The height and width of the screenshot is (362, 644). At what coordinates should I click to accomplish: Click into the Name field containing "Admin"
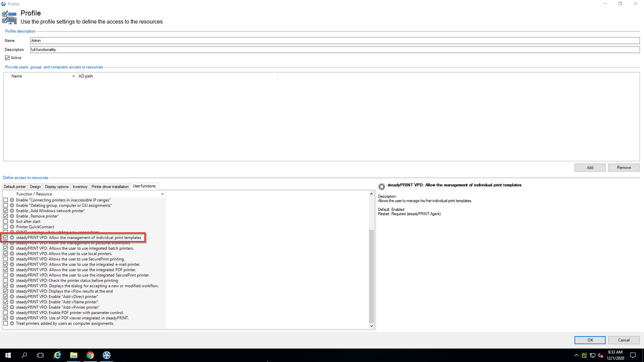click(x=335, y=41)
